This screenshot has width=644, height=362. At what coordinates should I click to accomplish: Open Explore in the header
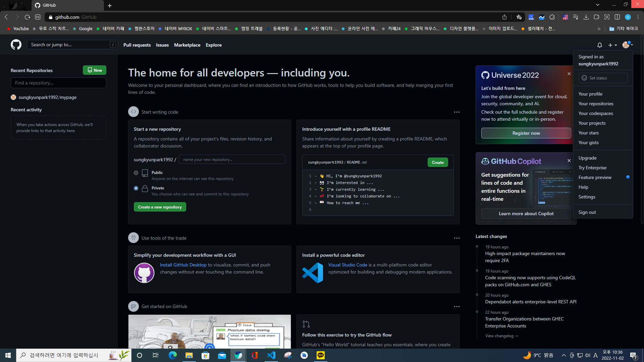click(214, 45)
